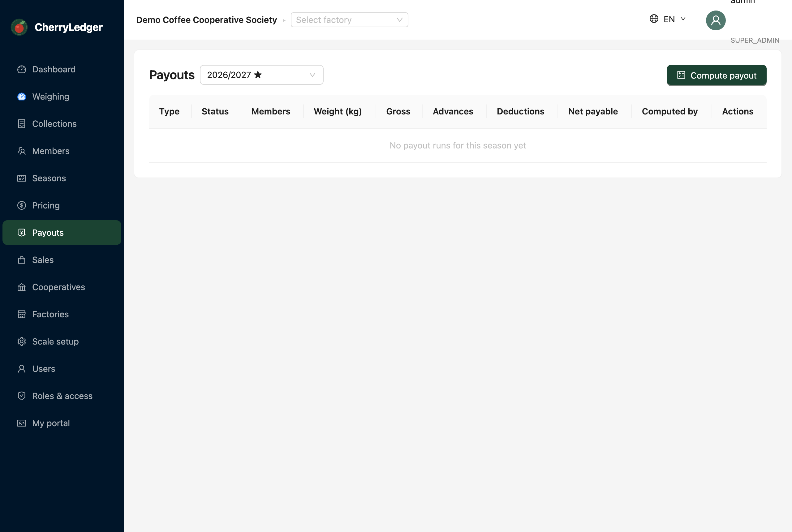Click the Sales shopping bag icon
792x532 pixels.
click(x=22, y=260)
